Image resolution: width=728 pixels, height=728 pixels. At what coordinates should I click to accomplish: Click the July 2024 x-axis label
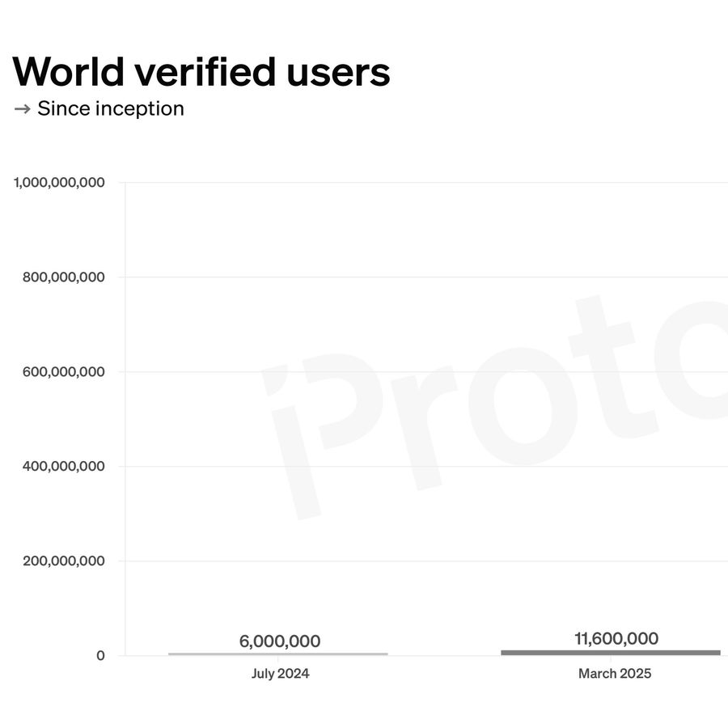click(x=280, y=673)
